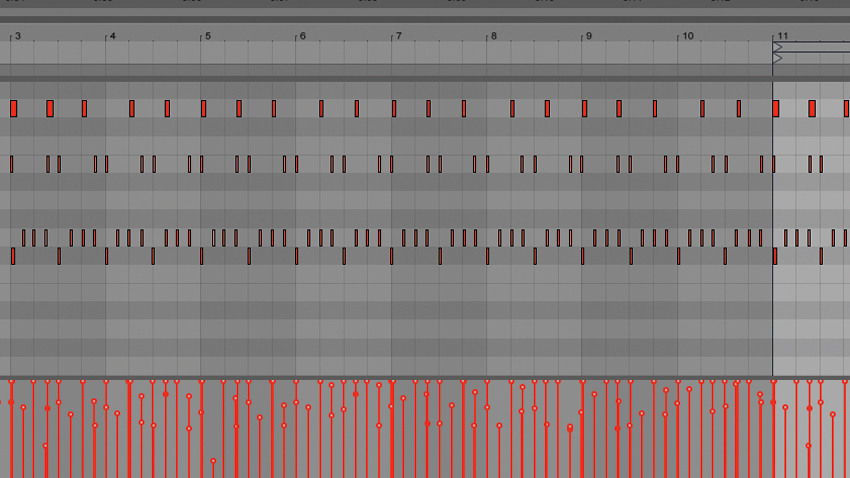The width and height of the screenshot is (850, 478).
Task: Select second-row MIDI note at bar 7
Action: pyautogui.click(x=391, y=164)
